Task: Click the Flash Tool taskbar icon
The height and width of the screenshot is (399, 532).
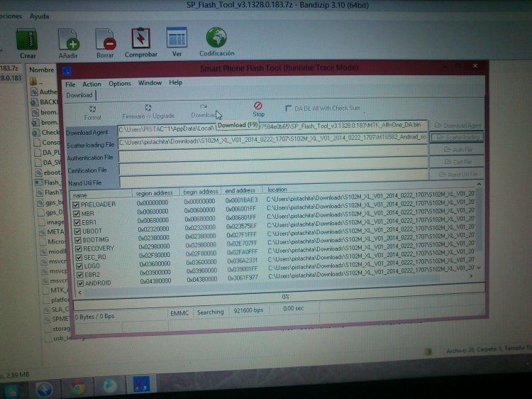Action: tap(141, 385)
